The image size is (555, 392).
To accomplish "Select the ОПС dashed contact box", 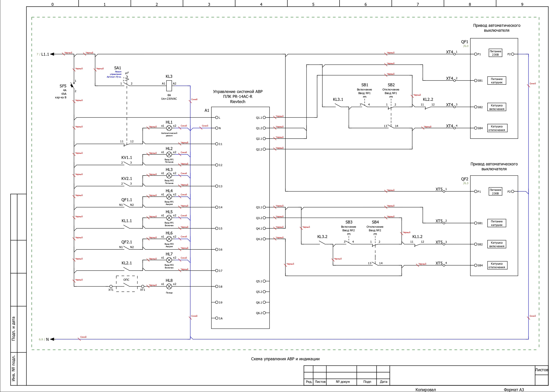I will (x=127, y=284).
